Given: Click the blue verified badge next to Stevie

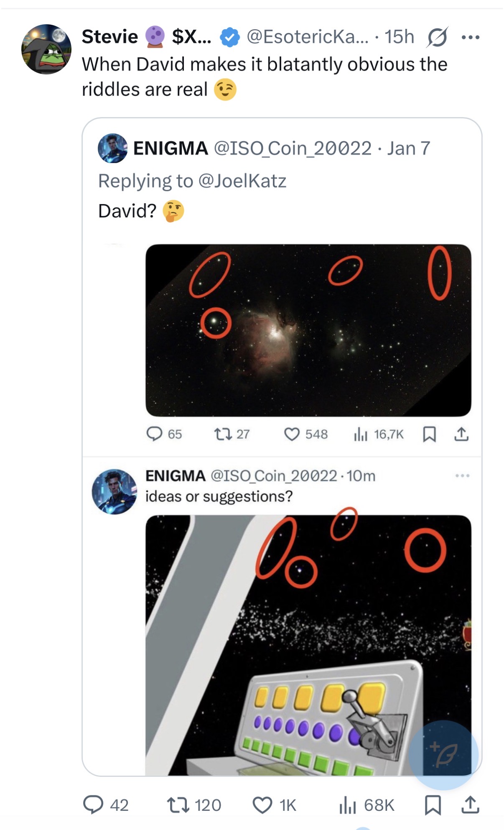Looking at the screenshot, I should tap(230, 37).
